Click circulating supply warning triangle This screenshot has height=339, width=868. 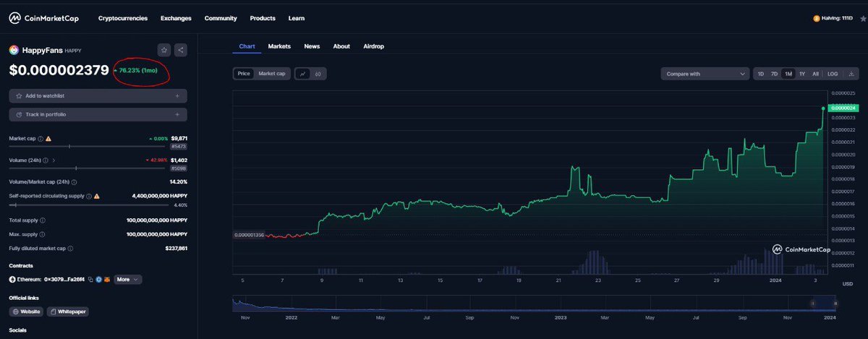click(x=96, y=196)
